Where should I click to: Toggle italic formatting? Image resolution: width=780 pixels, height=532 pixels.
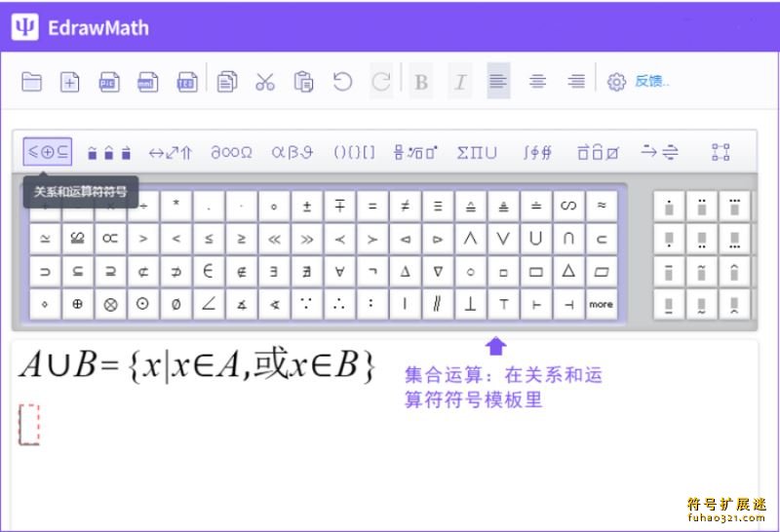tap(460, 82)
